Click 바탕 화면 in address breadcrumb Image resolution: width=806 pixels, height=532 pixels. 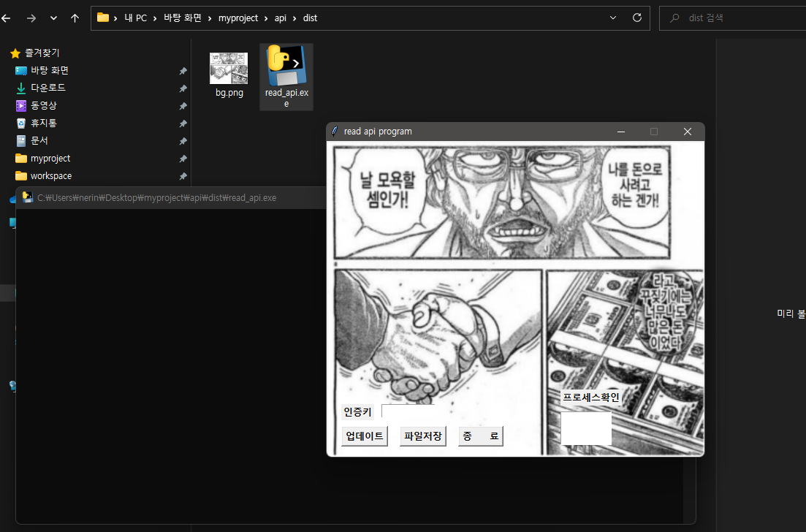[183, 18]
